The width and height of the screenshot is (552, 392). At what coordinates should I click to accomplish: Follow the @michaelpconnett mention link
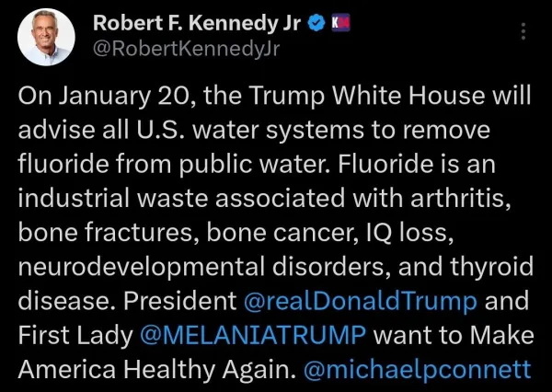(417, 370)
